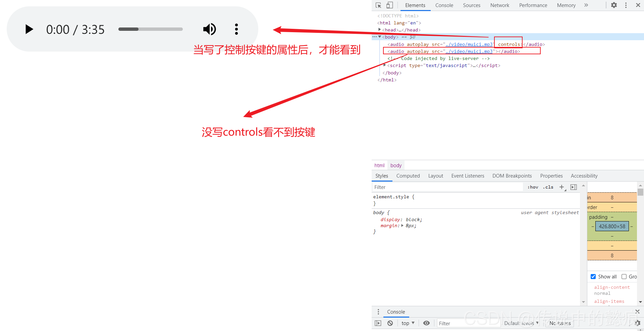Create a live expression eye icon
644x331 pixels.
(426, 323)
